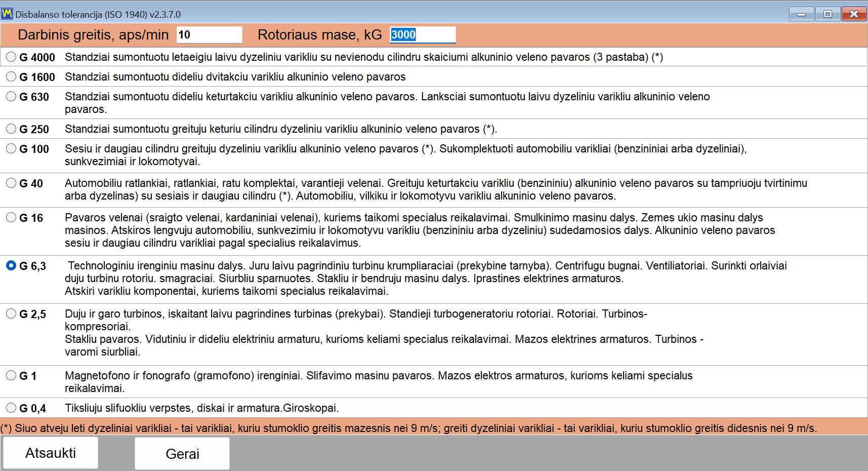Screen dimensions: 868x471
Task: Click the Atsaukti cancel button
Action: pos(51,453)
